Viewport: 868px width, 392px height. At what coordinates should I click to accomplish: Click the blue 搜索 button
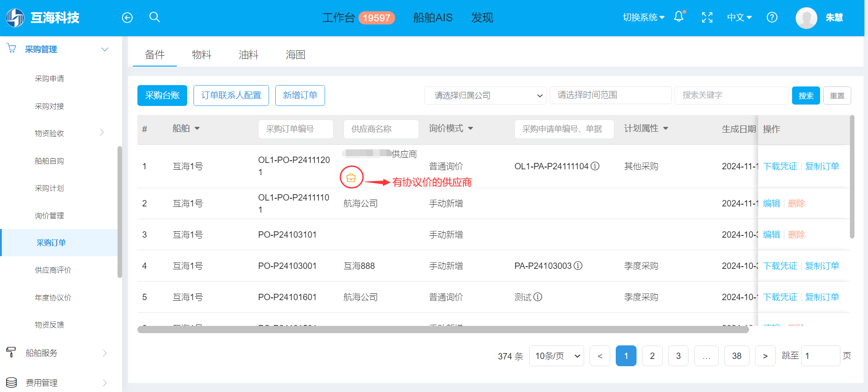806,96
